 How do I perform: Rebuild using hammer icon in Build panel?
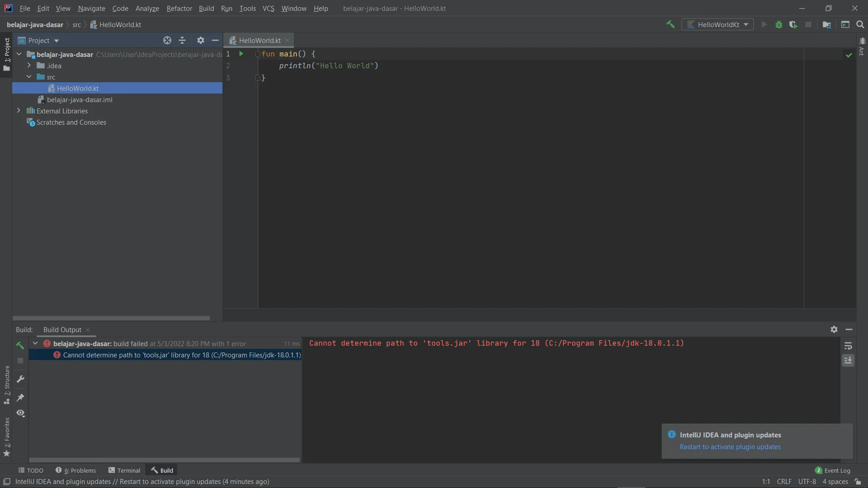point(20,345)
